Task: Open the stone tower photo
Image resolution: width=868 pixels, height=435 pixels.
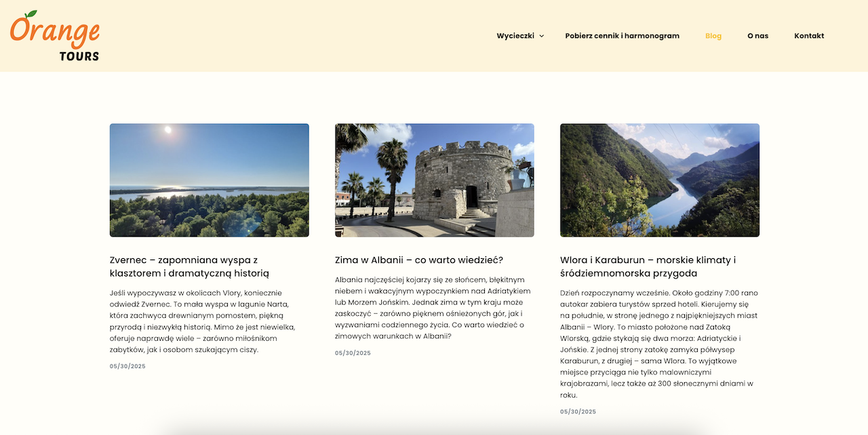Action: coord(435,180)
